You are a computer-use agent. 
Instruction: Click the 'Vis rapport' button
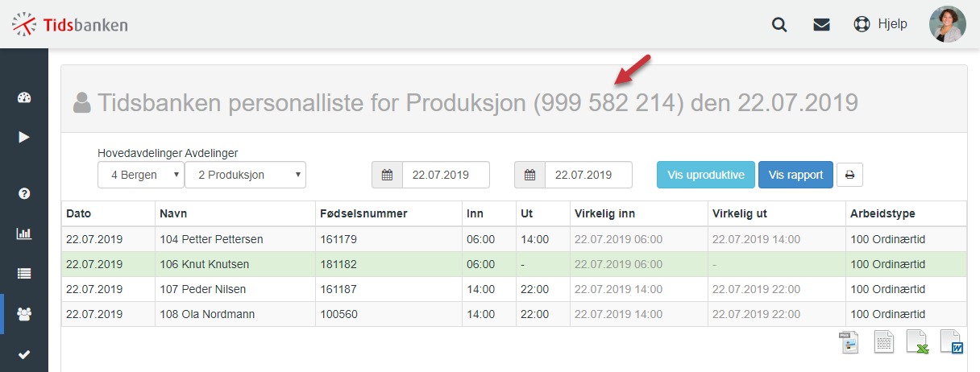[x=795, y=175]
